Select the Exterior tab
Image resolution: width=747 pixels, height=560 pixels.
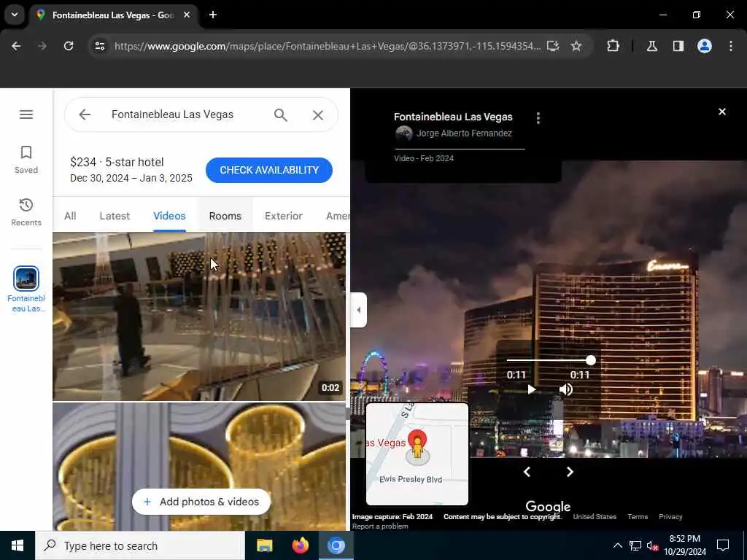[284, 216]
